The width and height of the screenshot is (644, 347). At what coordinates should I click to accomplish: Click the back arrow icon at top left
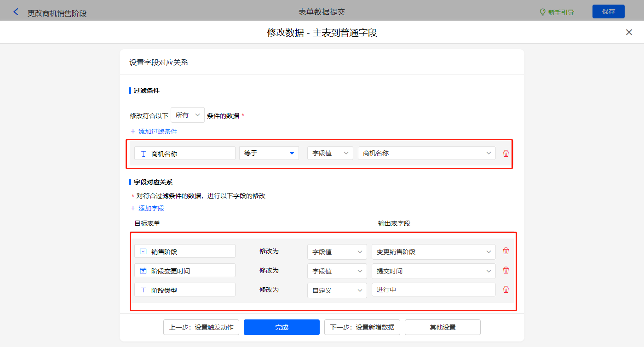pos(16,12)
